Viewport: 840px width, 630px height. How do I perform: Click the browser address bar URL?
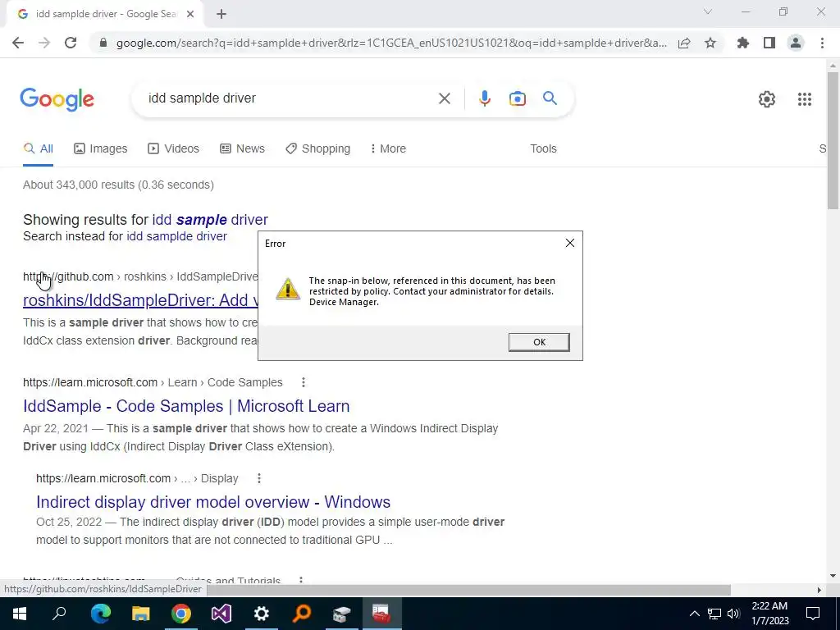tap(391, 43)
